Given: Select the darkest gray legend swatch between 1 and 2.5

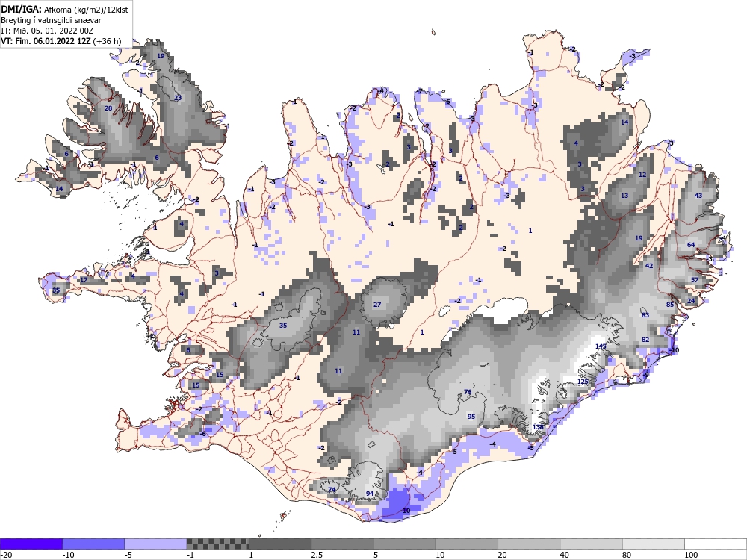Looking at the screenshot, I should (x=280, y=544).
